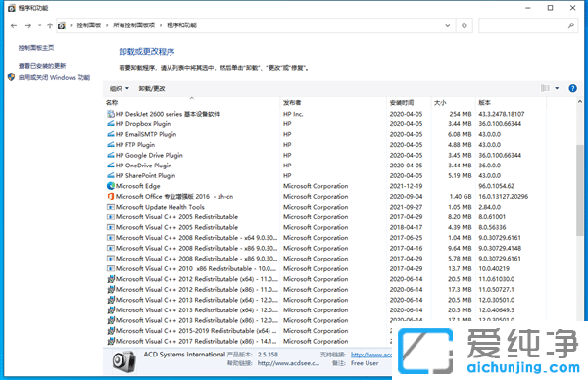The width and height of the screenshot is (588, 380).
Task: Click the 1.40 GB size value
Action: (x=461, y=197)
